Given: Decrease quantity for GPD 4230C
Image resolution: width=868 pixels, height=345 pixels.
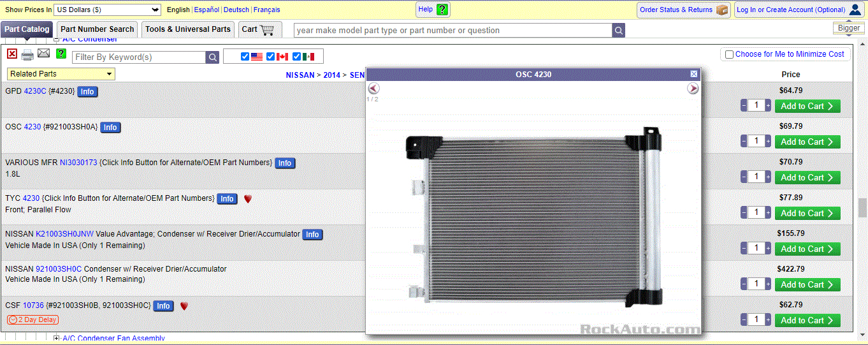Looking at the screenshot, I should 744,106.
